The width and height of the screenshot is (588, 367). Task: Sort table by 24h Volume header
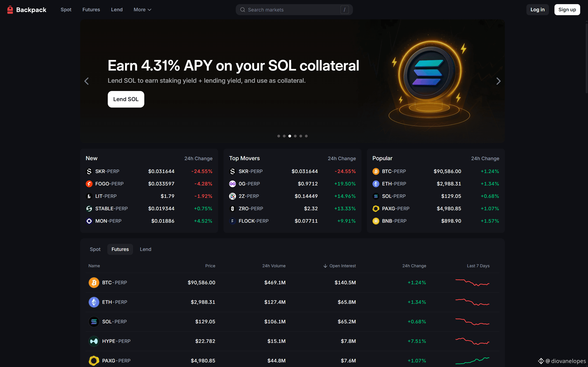[x=273, y=266]
